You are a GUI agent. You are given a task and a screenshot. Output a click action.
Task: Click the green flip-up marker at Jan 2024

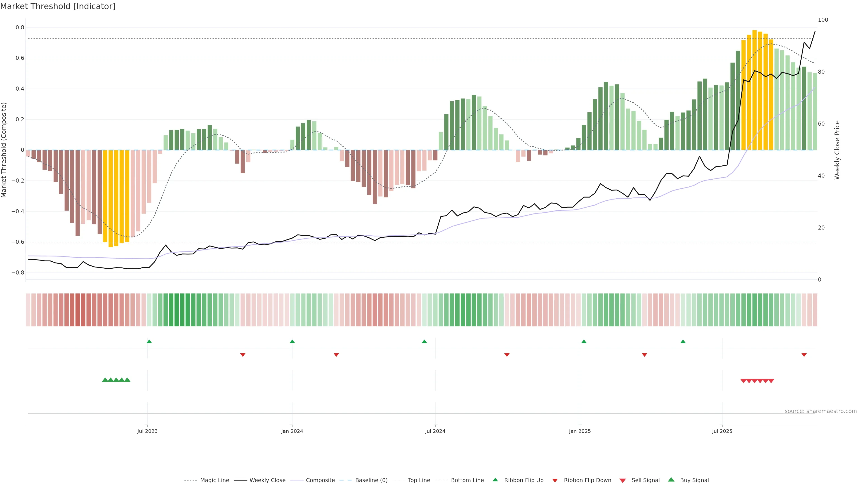(x=292, y=342)
